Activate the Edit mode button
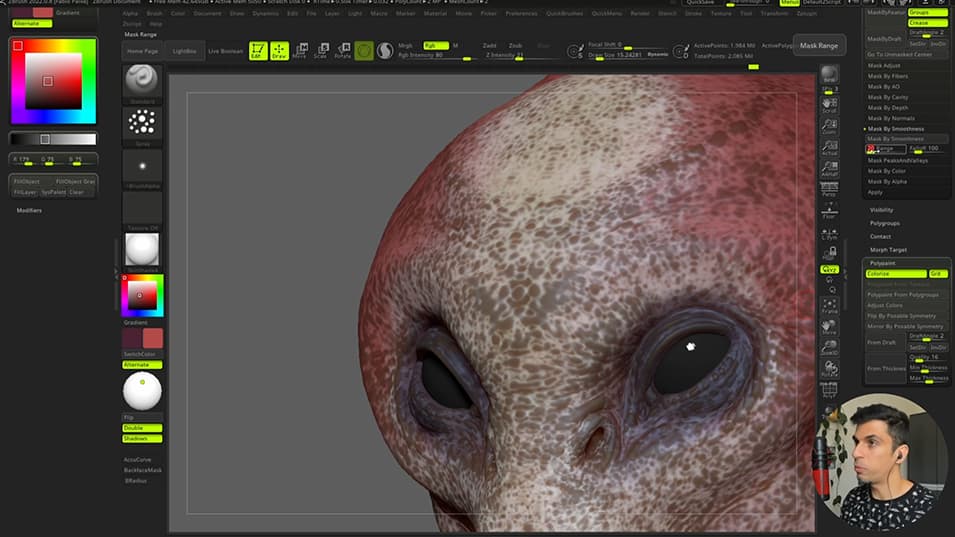 click(x=258, y=51)
